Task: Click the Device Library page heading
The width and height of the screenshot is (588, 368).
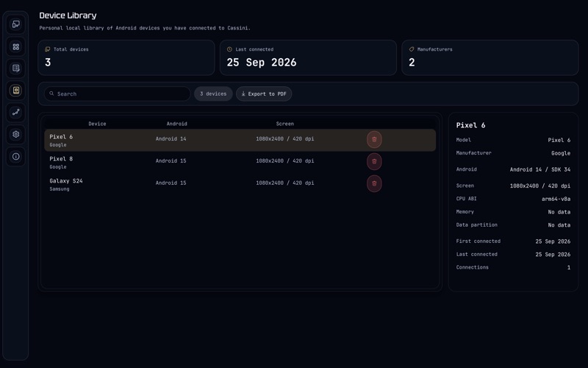Action: (68, 15)
